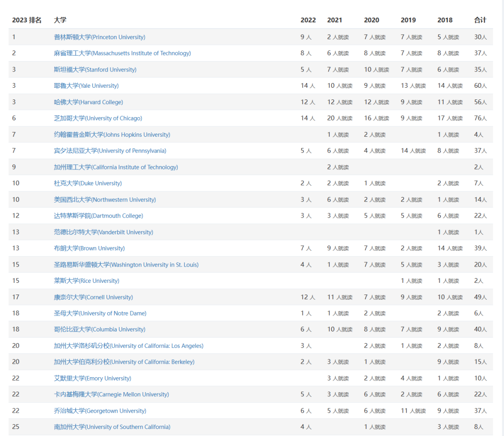This screenshot has height=436, width=504.
Task: Click the 2022 column header
Action: pyautogui.click(x=308, y=20)
